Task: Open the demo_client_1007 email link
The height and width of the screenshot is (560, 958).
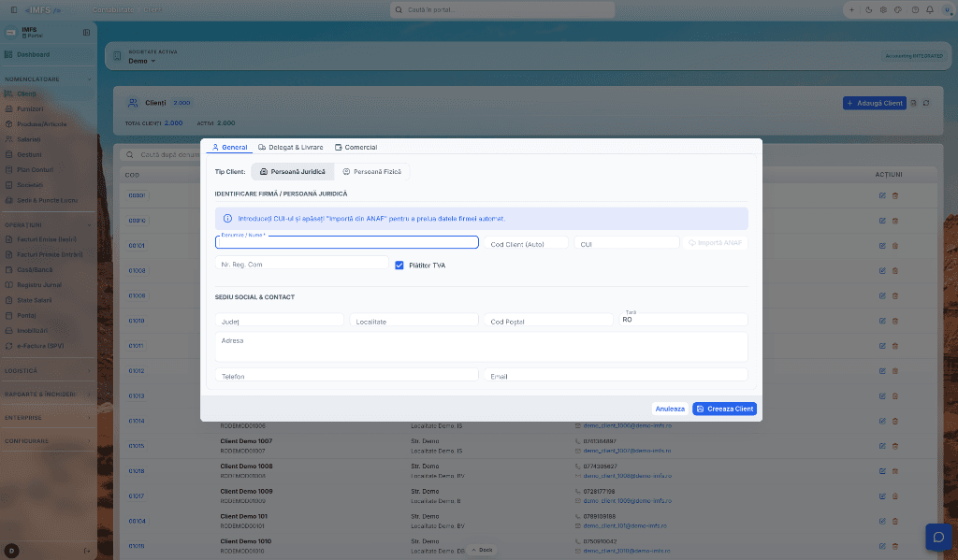Action: click(627, 451)
